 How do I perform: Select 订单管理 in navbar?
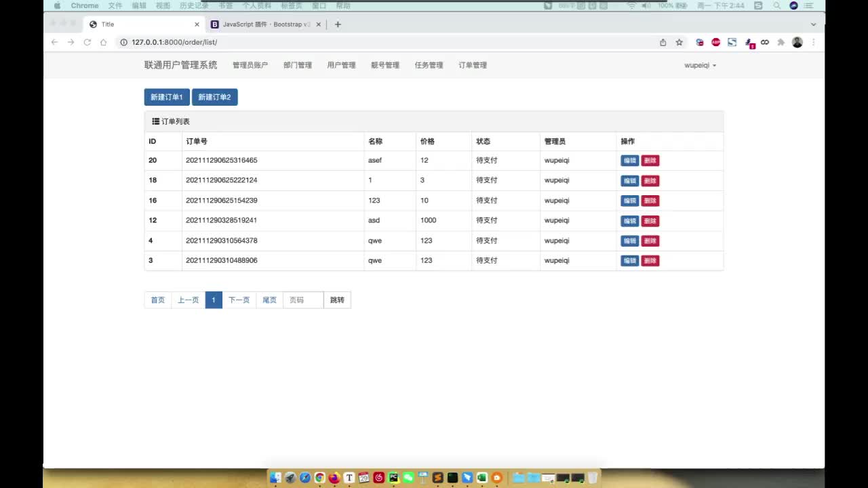473,65
